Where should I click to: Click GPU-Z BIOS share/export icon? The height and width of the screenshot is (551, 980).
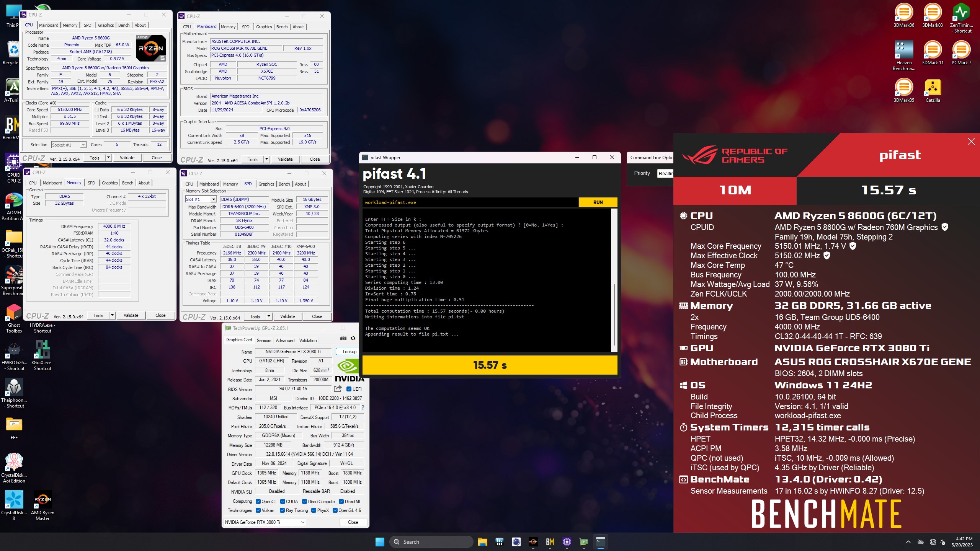pyautogui.click(x=338, y=389)
